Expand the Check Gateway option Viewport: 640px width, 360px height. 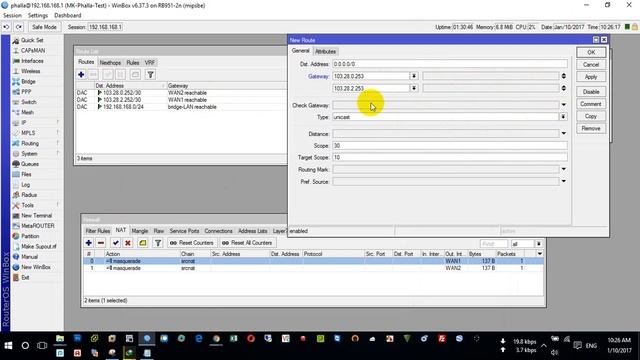564,105
